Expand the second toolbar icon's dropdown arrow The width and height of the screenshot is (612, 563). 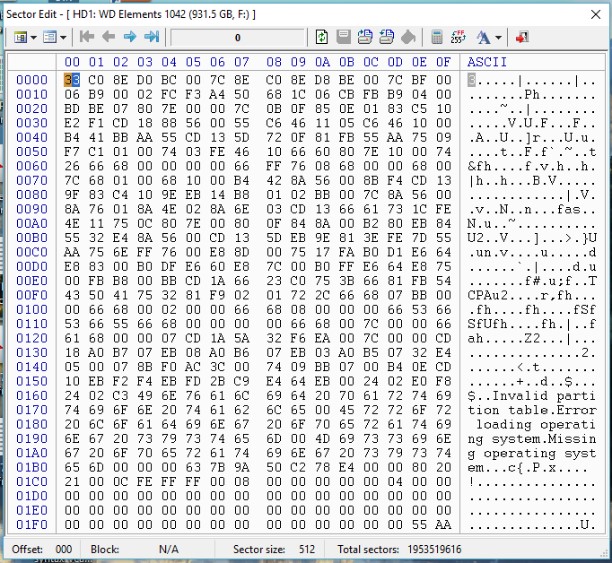[63, 38]
